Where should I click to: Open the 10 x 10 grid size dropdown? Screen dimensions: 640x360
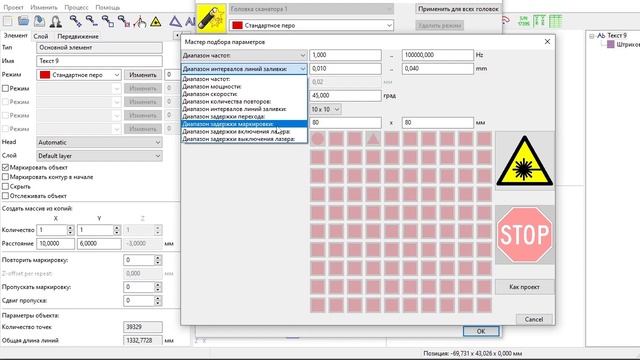point(325,109)
